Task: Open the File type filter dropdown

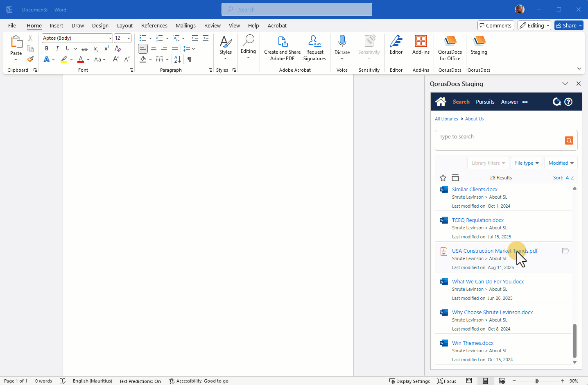Action: tap(527, 163)
